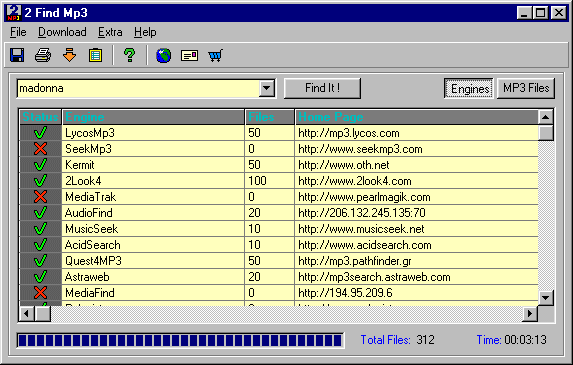This screenshot has width=573, height=365.
Task: Open the search term dropdown arrow
Action: click(x=267, y=88)
